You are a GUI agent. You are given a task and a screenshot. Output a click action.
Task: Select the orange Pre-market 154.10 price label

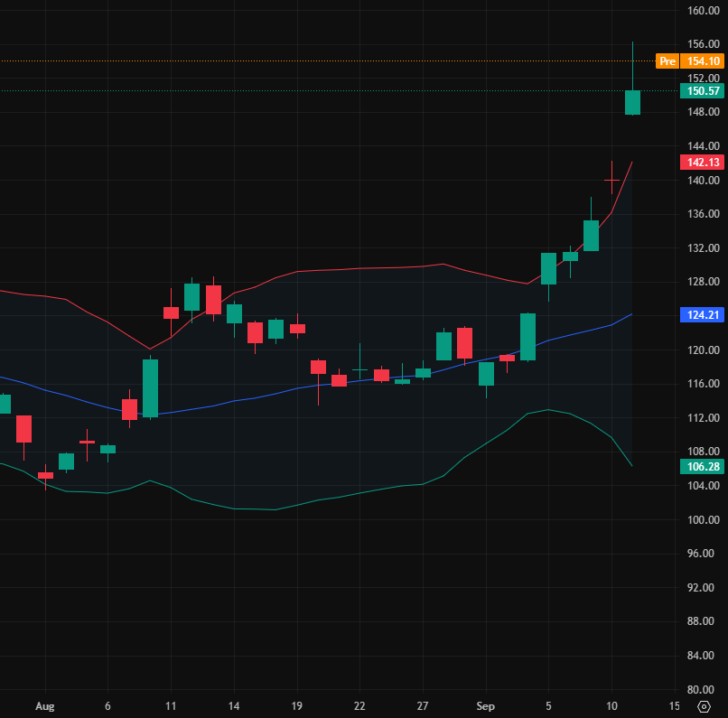[x=690, y=61]
